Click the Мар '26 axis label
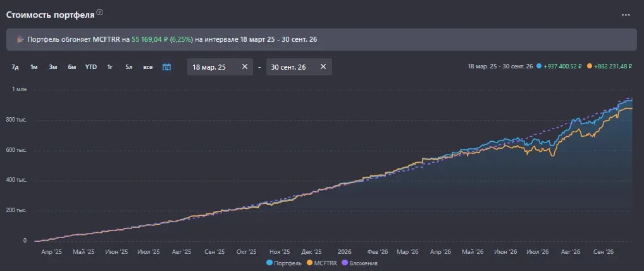The width and height of the screenshot is (644, 271). tap(408, 251)
